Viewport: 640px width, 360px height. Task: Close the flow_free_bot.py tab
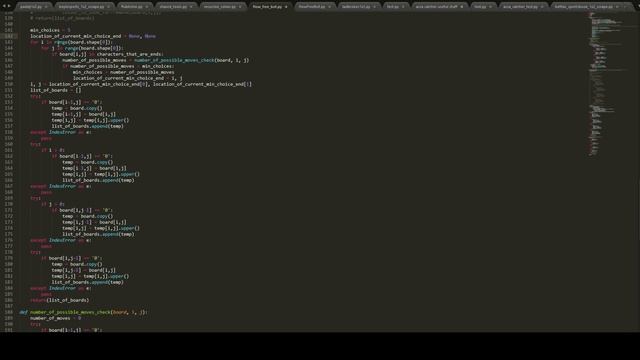286,7
